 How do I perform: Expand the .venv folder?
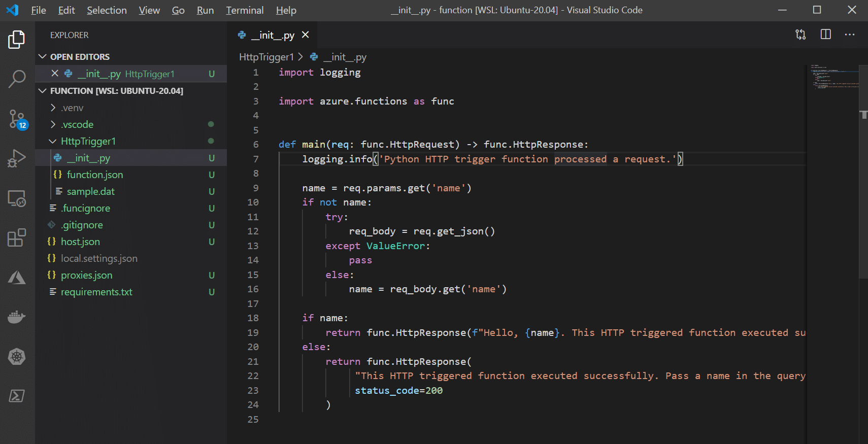(x=72, y=108)
